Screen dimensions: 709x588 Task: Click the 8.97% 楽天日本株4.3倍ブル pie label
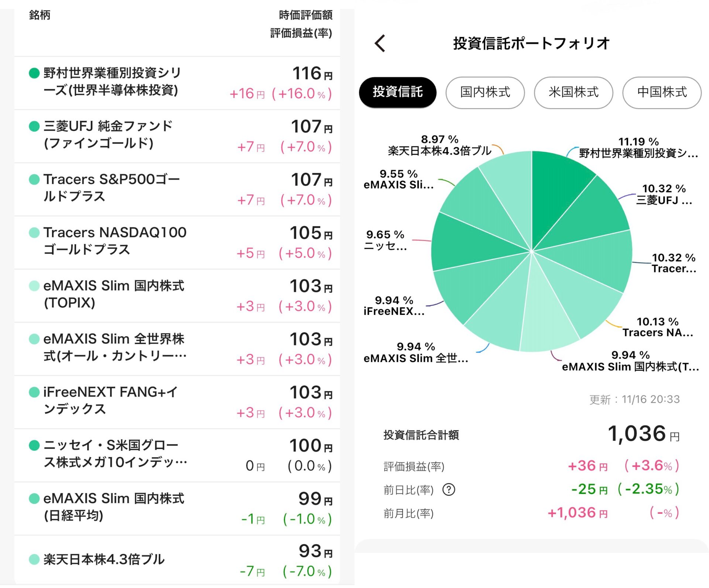(x=439, y=145)
